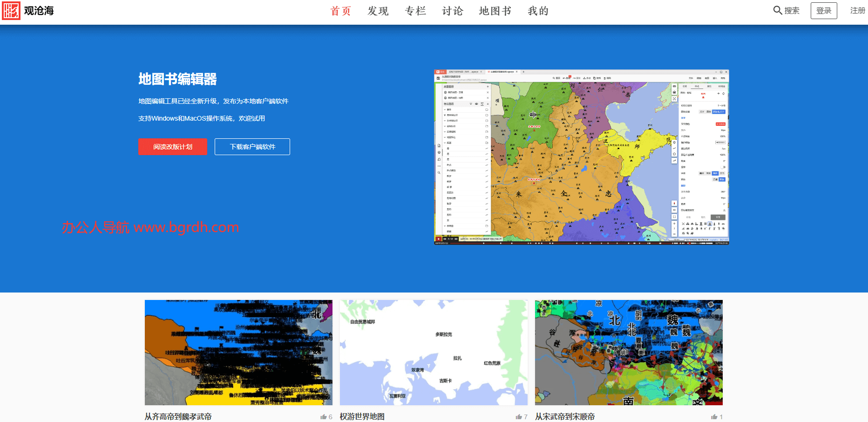
Task: Open the 从宋武帝到宋顺帝 map thumbnail
Action: [629, 352]
